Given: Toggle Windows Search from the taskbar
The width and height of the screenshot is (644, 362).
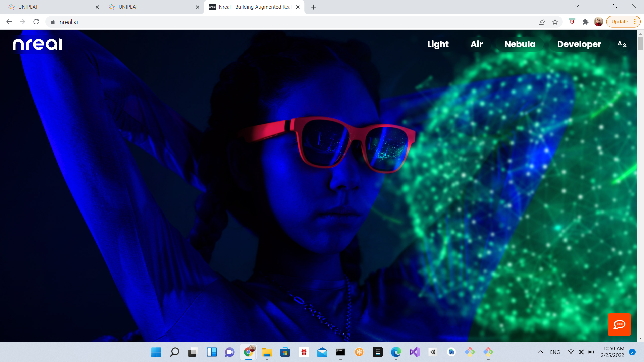Looking at the screenshot, I should 174,352.
